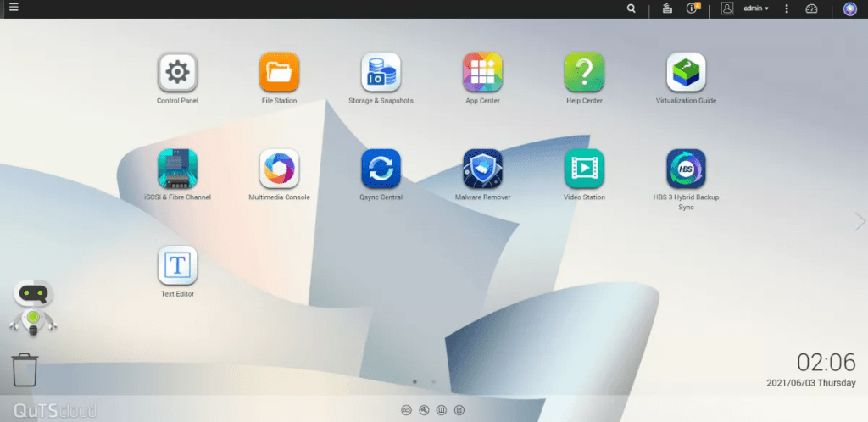Launch the Text Editor app
The width and height of the screenshot is (868, 422).
177,265
